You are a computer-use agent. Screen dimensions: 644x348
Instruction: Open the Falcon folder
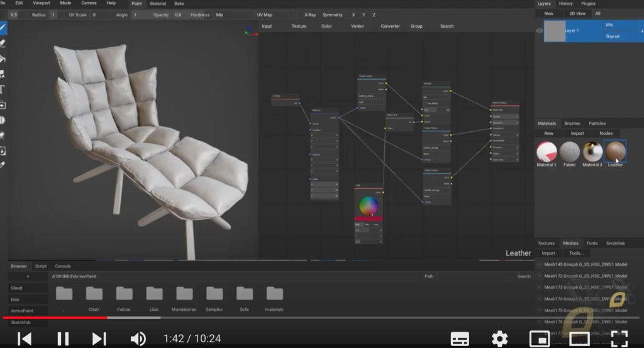click(124, 294)
